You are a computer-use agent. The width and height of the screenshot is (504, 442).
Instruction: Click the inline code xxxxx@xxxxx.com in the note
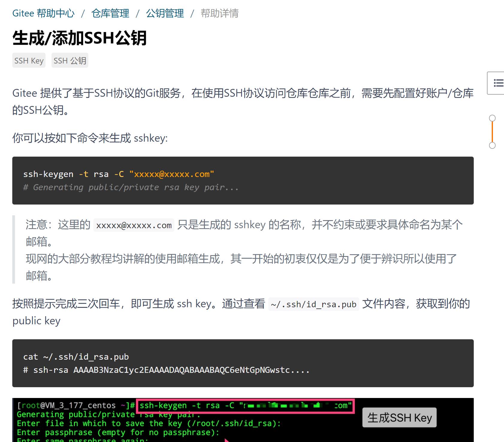[x=134, y=225]
